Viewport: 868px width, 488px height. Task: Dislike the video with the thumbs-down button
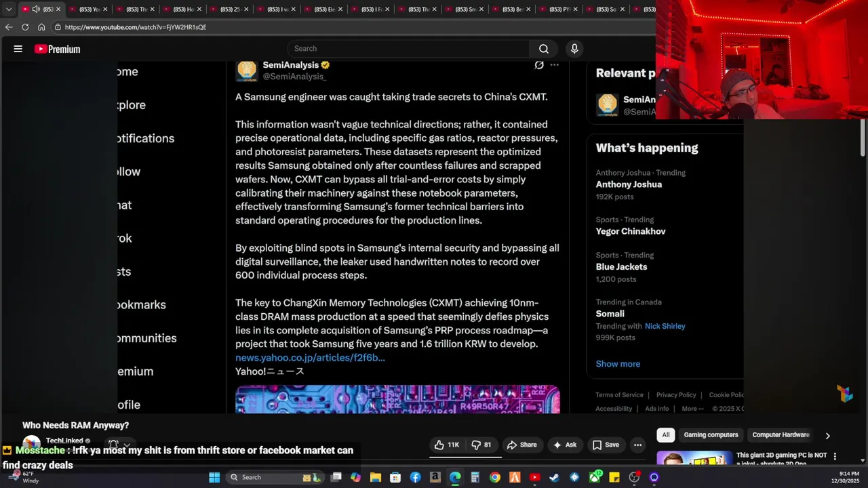tap(481, 445)
